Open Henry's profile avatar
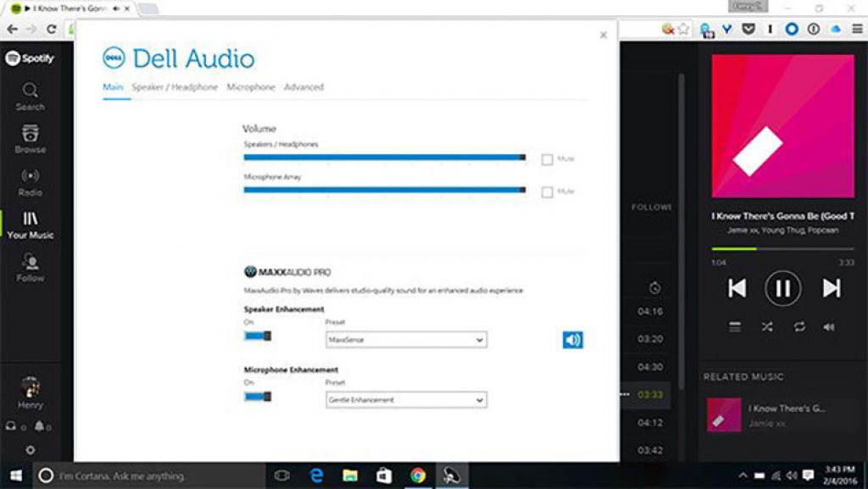The width and height of the screenshot is (868, 489). pyautogui.click(x=30, y=387)
